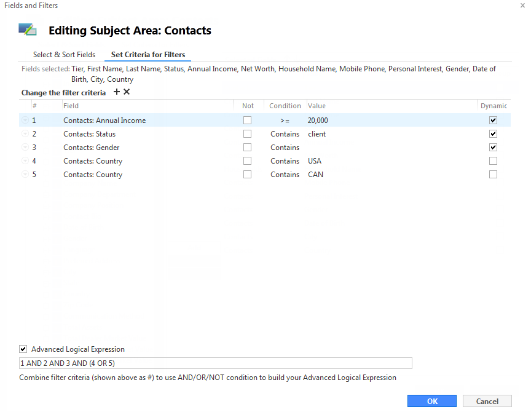
Task: Toggle the Not checkbox for Contacts: Gender
Action: click(x=248, y=148)
